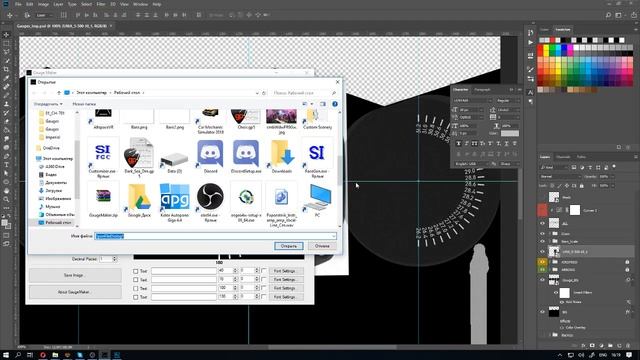
Task: Toggle visibility of Gauge_BG layer
Action: (x=542, y=280)
